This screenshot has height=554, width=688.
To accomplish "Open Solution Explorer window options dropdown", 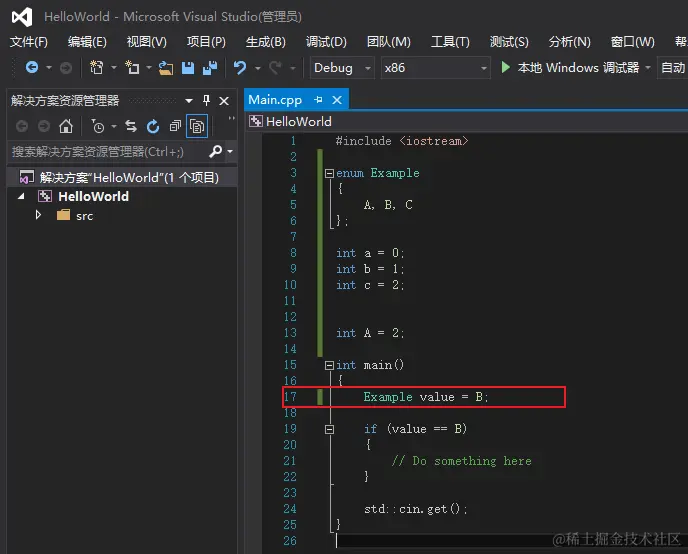I will pos(189,101).
